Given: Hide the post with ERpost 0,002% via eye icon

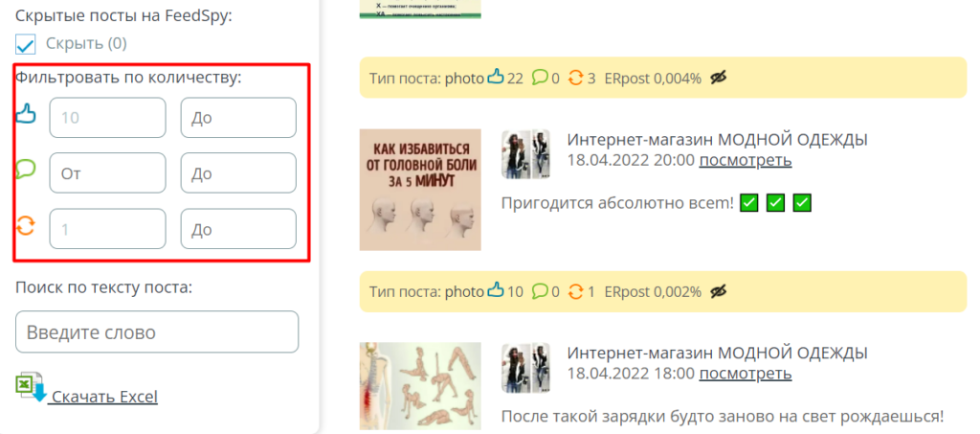Looking at the screenshot, I should (719, 291).
